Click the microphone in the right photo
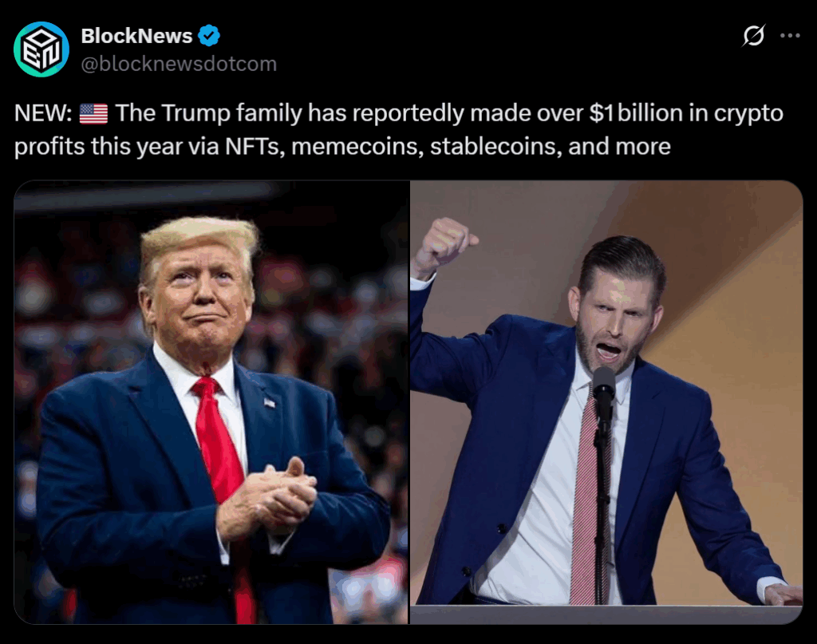The height and width of the screenshot is (644, 817). click(604, 388)
